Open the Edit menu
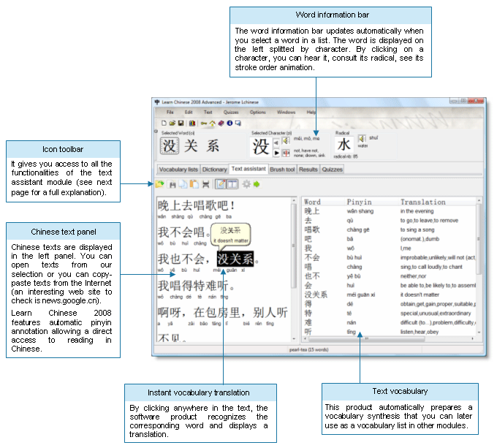Screen dimensions: 497x448 pos(189,112)
